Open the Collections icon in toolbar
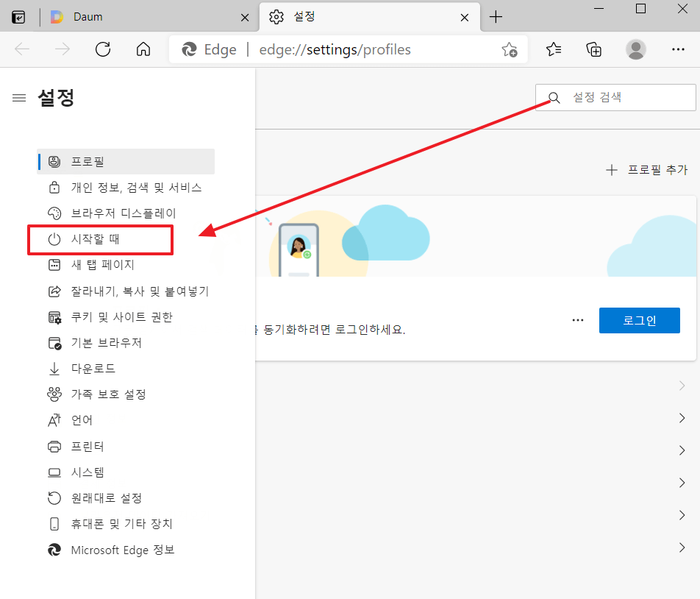This screenshot has height=599, width=700. point(594,49)
